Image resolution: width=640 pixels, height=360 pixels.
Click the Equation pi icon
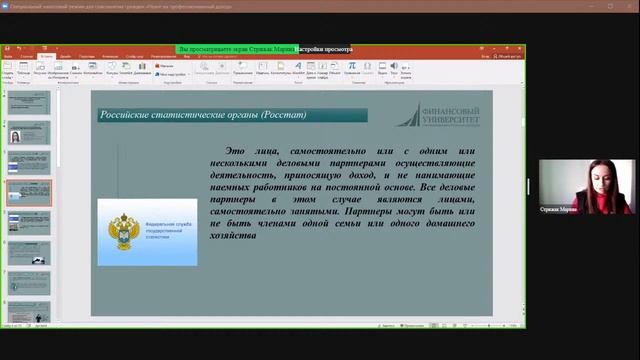(x=352, y=69)
